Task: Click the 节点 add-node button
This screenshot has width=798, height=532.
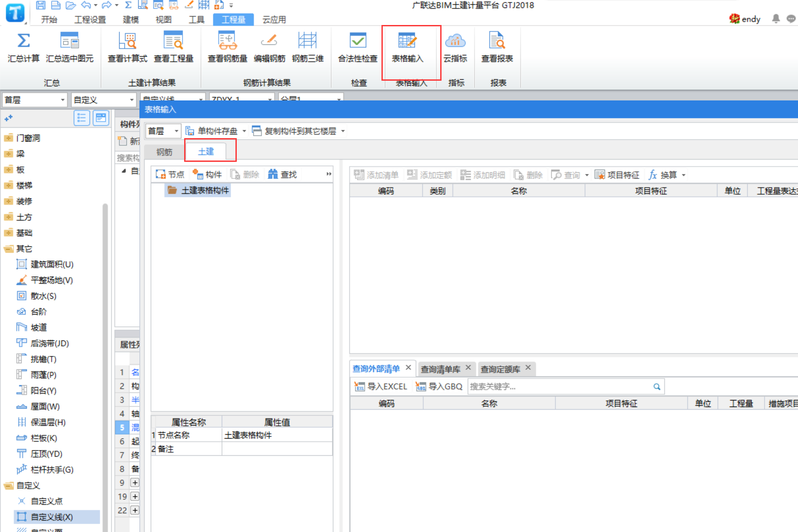Action: click(x=170, y=175)
